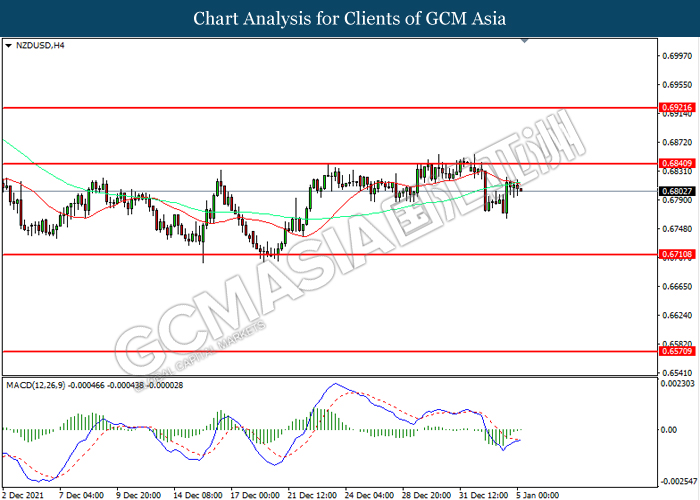This screenshot has height=500, width=700.
Task: Click the MACD zero level 0.00
Action: tap(669, 430)
